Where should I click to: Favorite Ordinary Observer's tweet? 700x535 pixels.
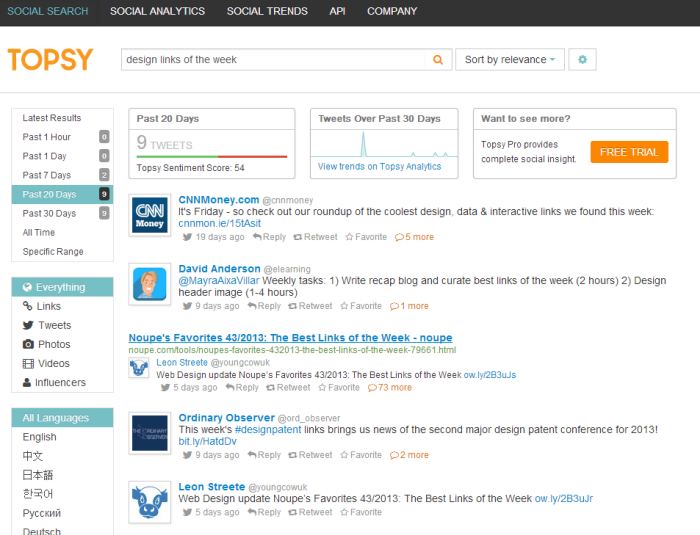(361, 455)
